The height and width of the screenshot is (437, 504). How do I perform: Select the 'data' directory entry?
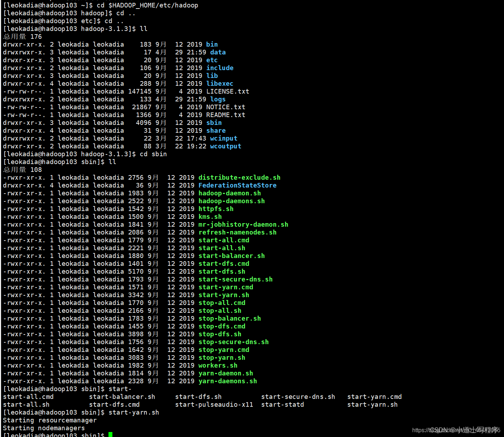218,52
